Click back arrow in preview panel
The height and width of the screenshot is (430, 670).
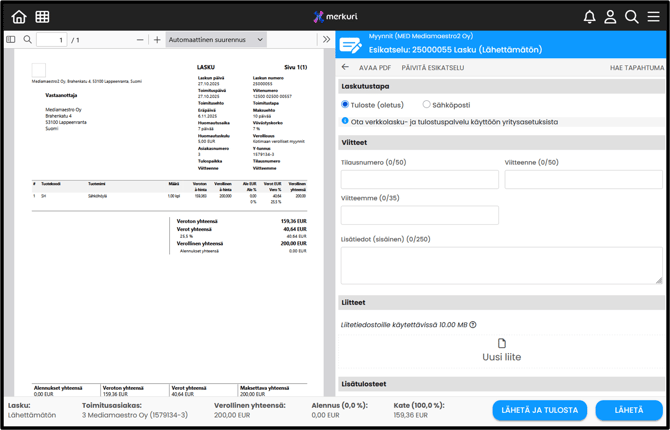[346, 68]
